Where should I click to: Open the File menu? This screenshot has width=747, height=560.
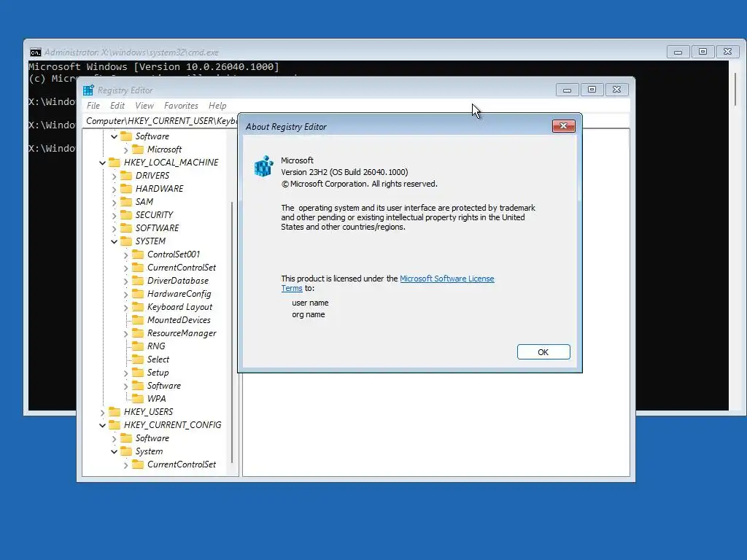coord(93,106)
